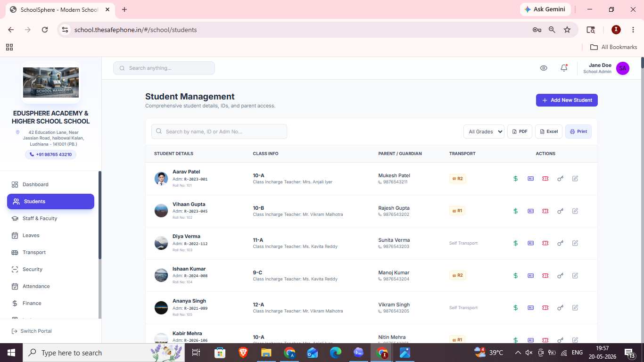This screenshot has width=644, height=362.
Task: Toggle the eye view icon in header
Action: 544,68
